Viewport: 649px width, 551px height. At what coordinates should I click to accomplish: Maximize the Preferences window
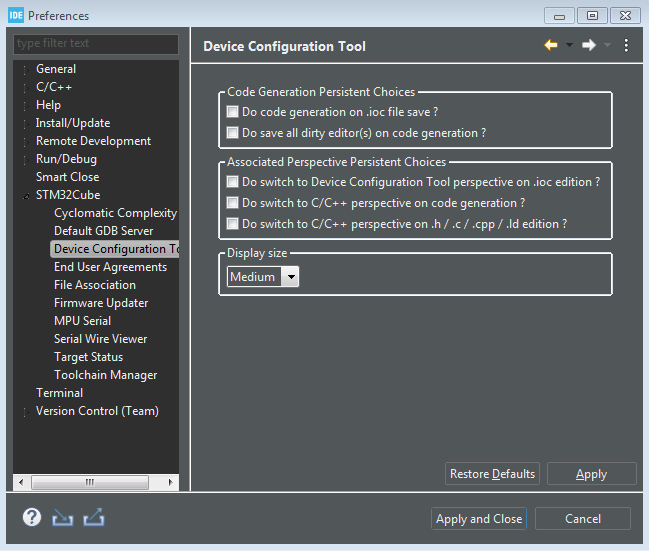coord(592,16)
